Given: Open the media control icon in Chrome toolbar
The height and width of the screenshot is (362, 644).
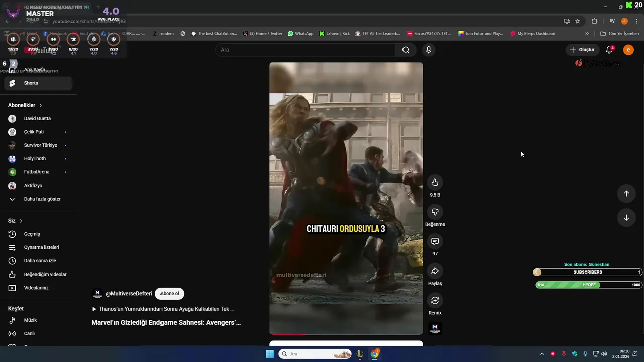Looking at the screenshot, I should pos(612,21).
